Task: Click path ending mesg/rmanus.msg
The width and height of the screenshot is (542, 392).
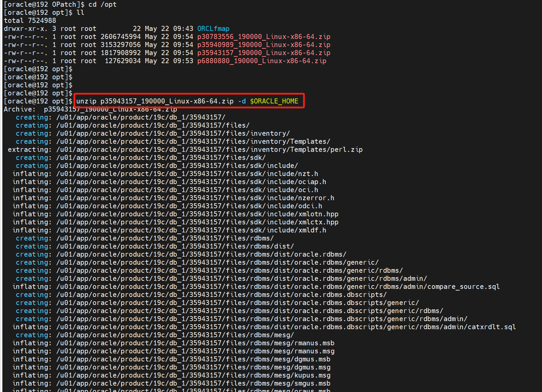Action: 195,351
